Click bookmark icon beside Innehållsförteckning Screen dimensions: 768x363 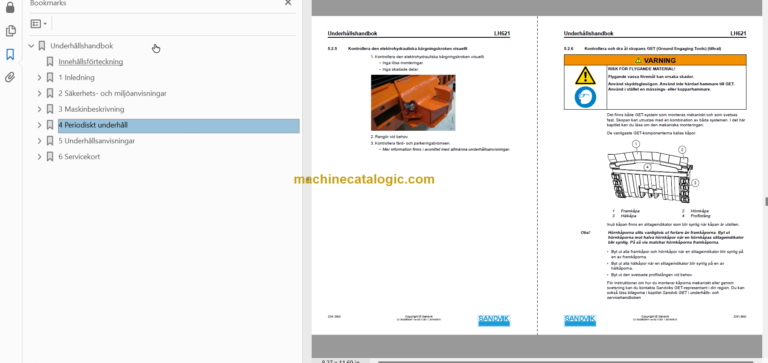(x=49, y=62)
